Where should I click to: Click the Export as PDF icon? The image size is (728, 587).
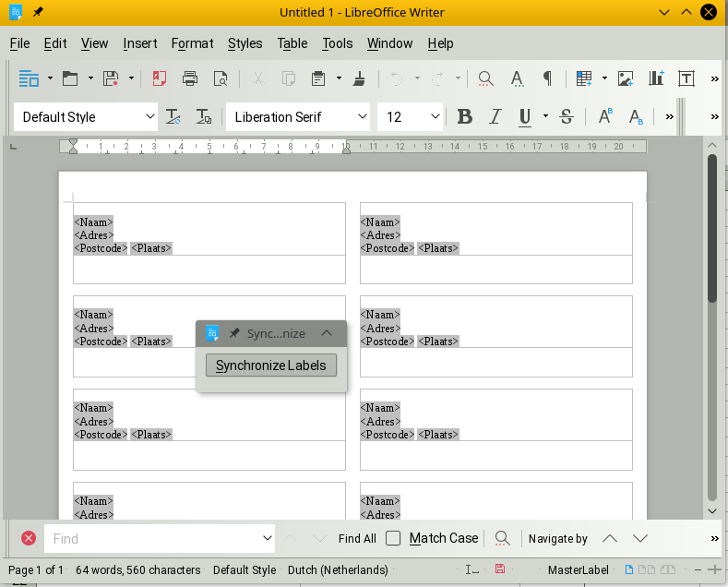(160, 78)
